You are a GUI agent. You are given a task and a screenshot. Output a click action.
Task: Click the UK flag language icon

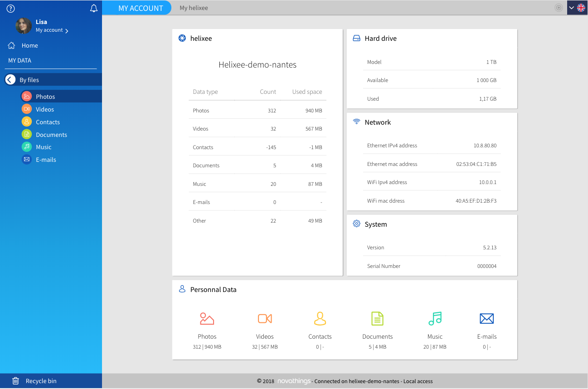pyautogui.click(x=581, y=8)
